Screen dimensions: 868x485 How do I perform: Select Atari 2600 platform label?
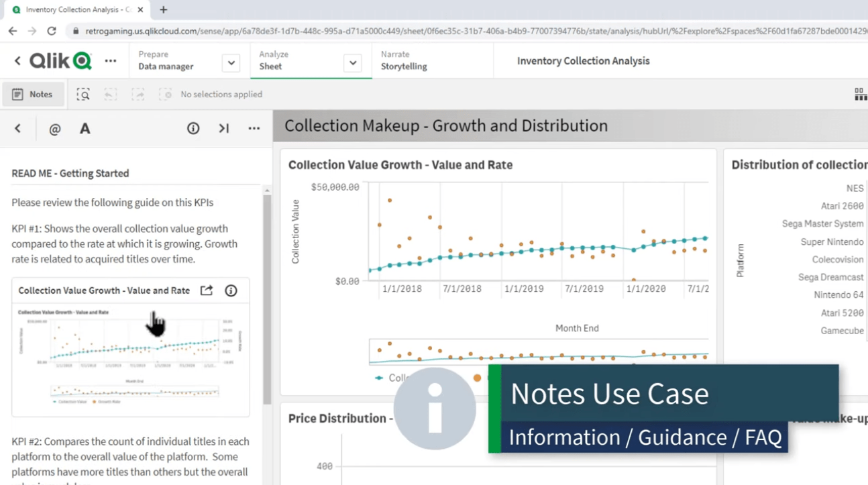coord(842,206)
